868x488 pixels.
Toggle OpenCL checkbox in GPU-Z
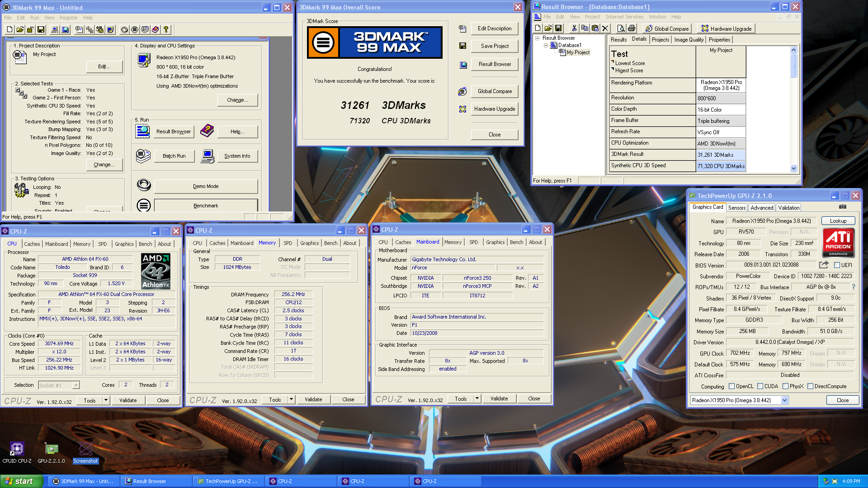coord(732,386)
